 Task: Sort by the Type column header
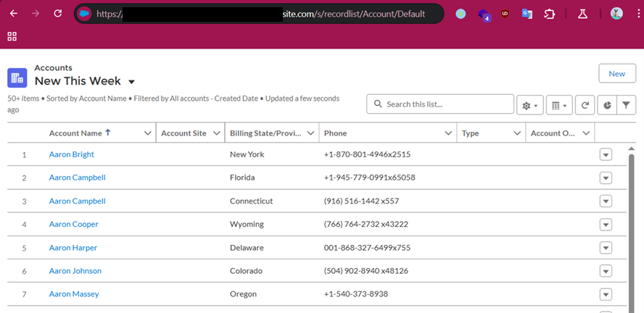click(470, 133)
